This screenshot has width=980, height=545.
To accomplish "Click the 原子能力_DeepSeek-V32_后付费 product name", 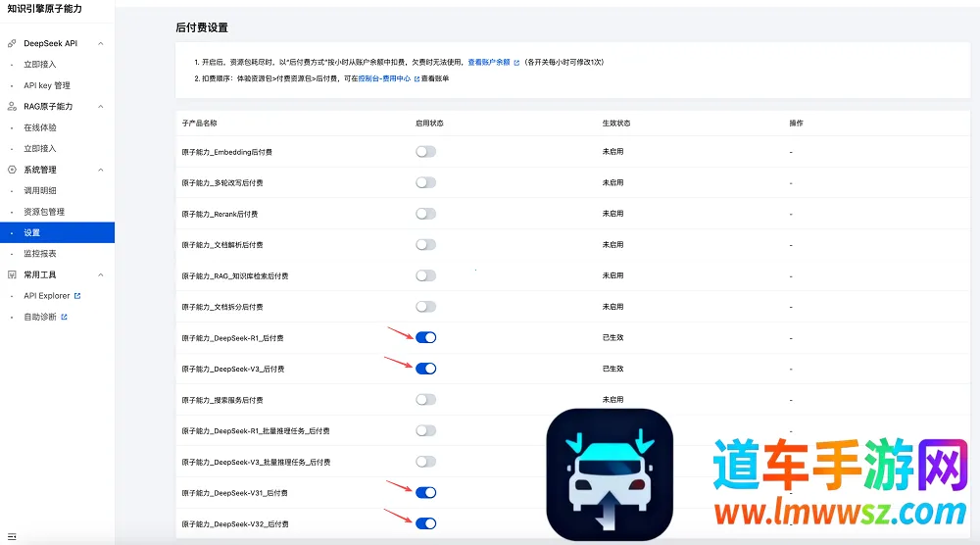I will 235,524.
